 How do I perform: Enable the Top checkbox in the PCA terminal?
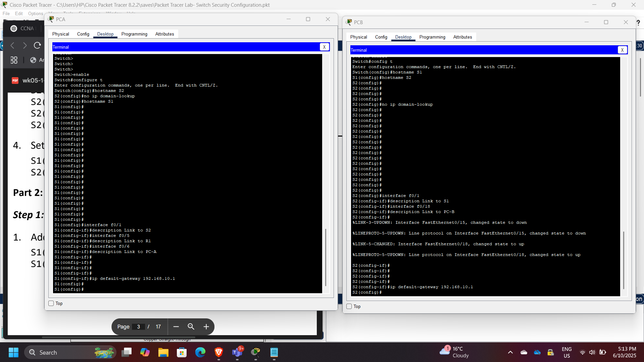point(51,303)
